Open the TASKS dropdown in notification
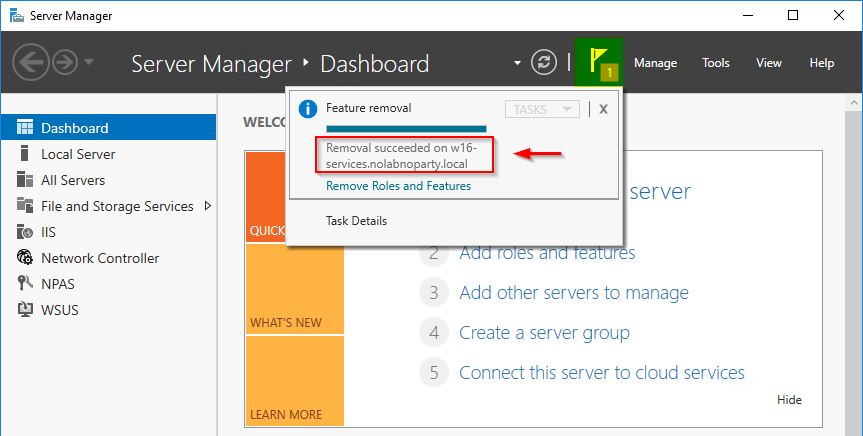The height and width of the screenshot is (436, 863). [542, 110]
